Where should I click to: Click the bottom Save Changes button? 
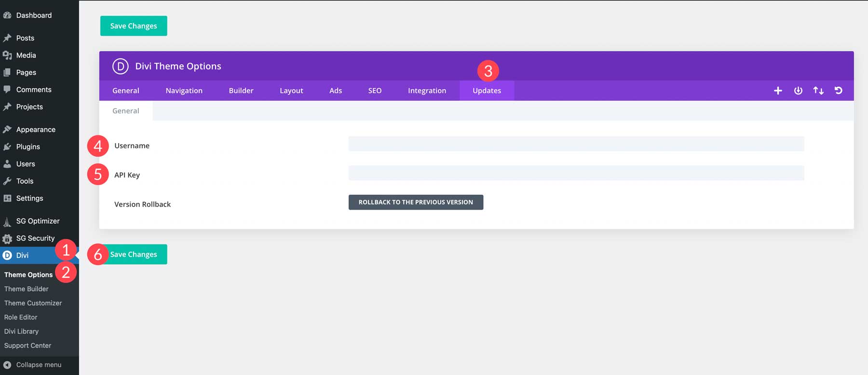coord(134,254)
